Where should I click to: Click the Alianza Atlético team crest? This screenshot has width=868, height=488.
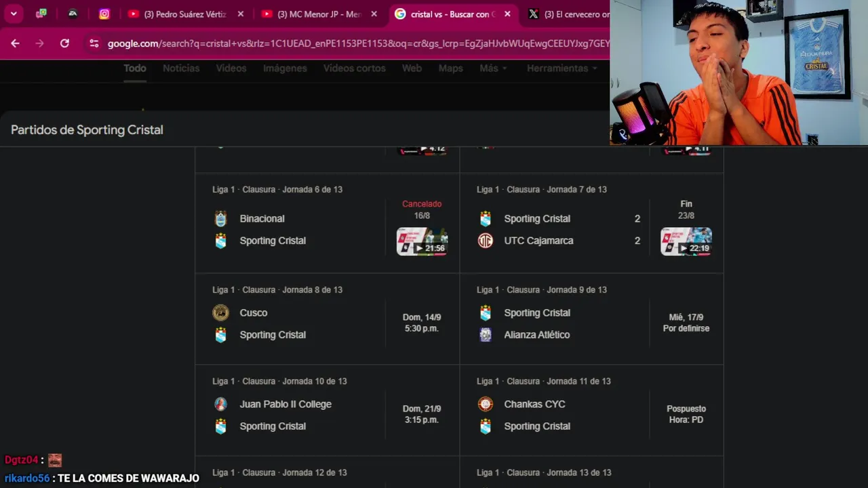485,335
